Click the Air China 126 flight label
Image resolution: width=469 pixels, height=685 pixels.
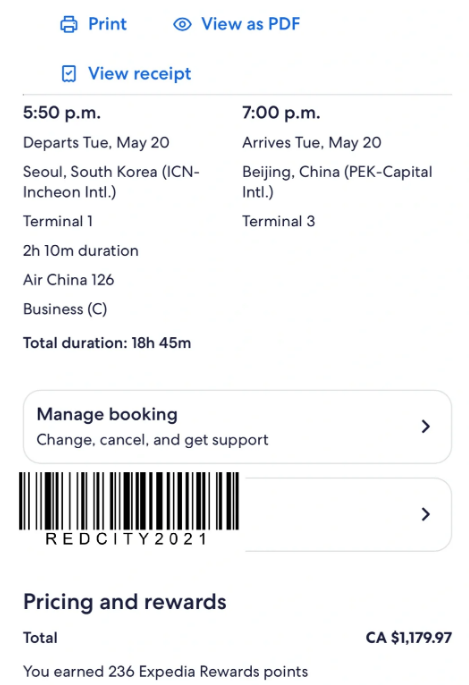(69, 280)
